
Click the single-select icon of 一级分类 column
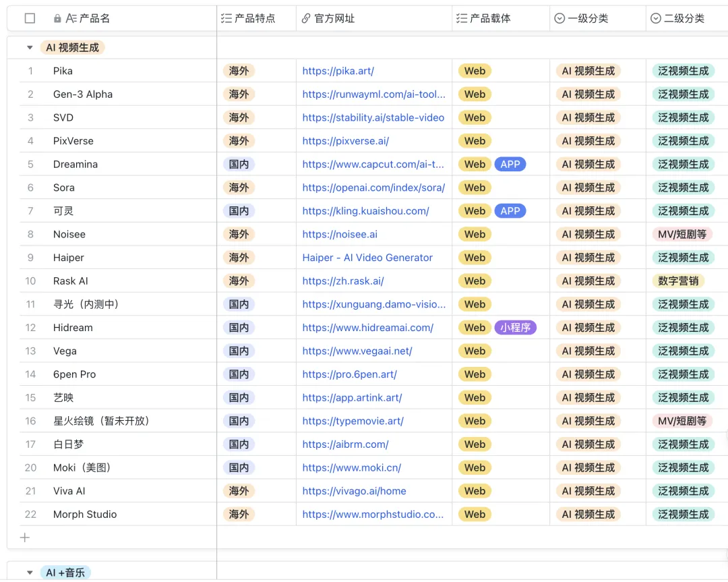[559, 18]
